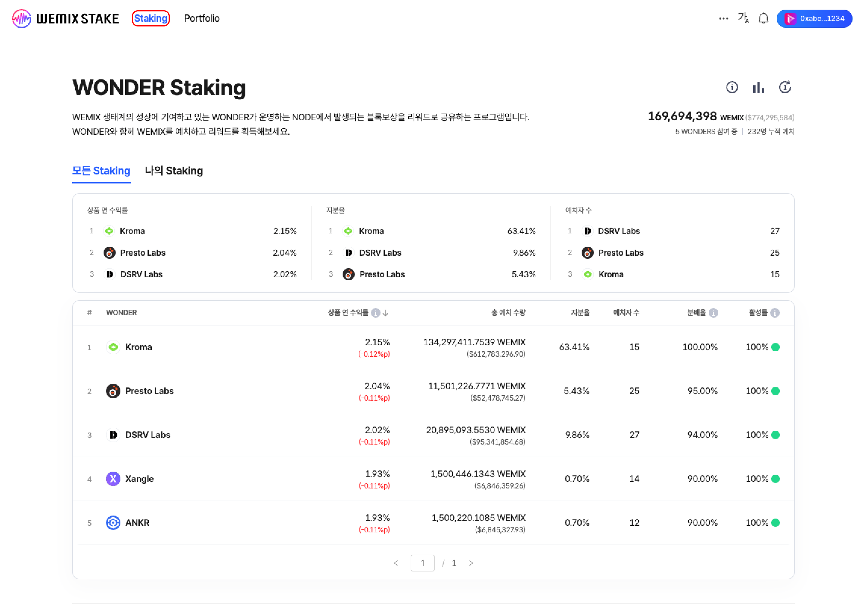Open notifications bell
The image size is (867, 616).
(x=763, y=18)
